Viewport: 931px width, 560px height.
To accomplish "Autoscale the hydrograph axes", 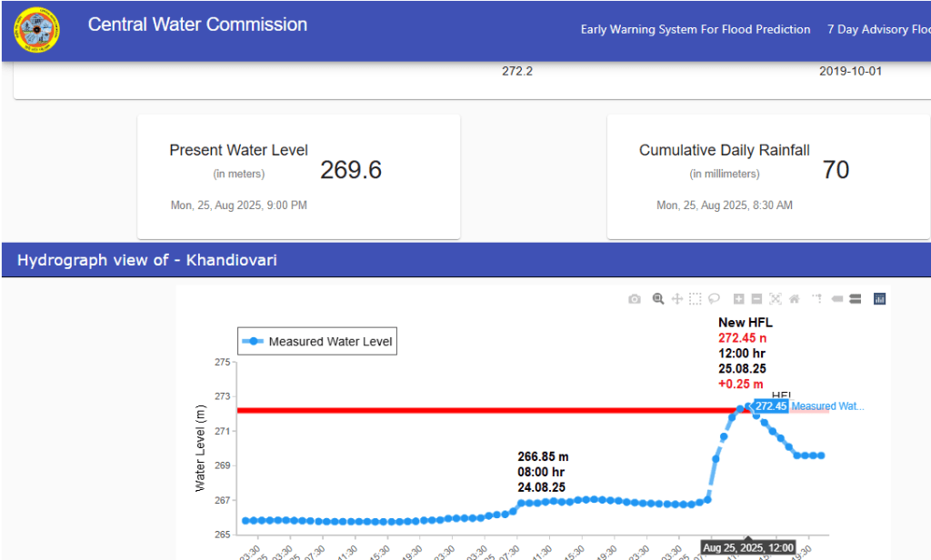I will coord(776,299).
